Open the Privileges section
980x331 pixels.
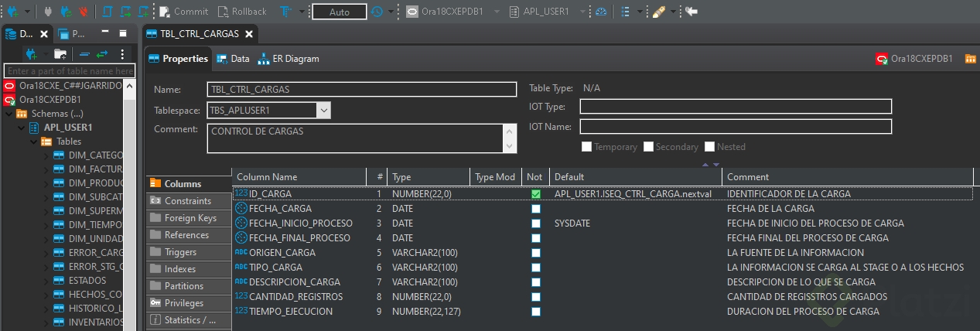(x=189, y=303)
